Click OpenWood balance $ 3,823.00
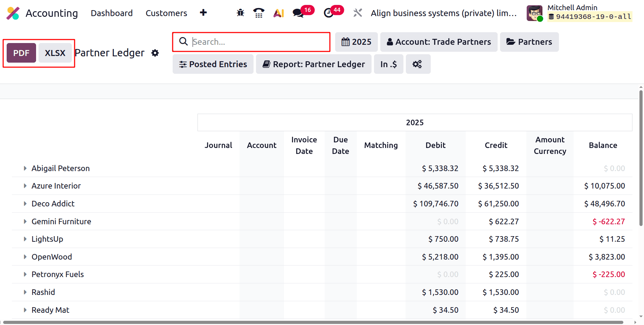Viewport: 644px width, 325px height. coord(607,257)
